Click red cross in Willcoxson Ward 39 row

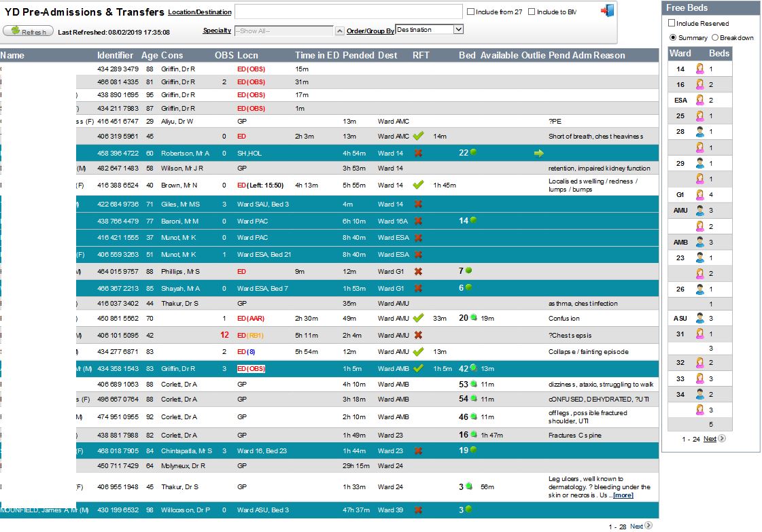tap(418, 510)
